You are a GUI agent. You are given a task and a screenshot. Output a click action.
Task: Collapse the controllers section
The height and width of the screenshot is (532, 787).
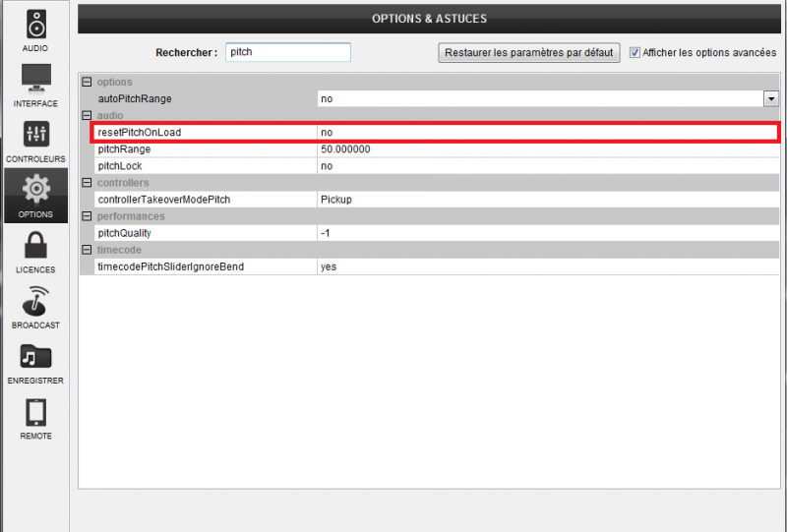click(x=87, y=183)
